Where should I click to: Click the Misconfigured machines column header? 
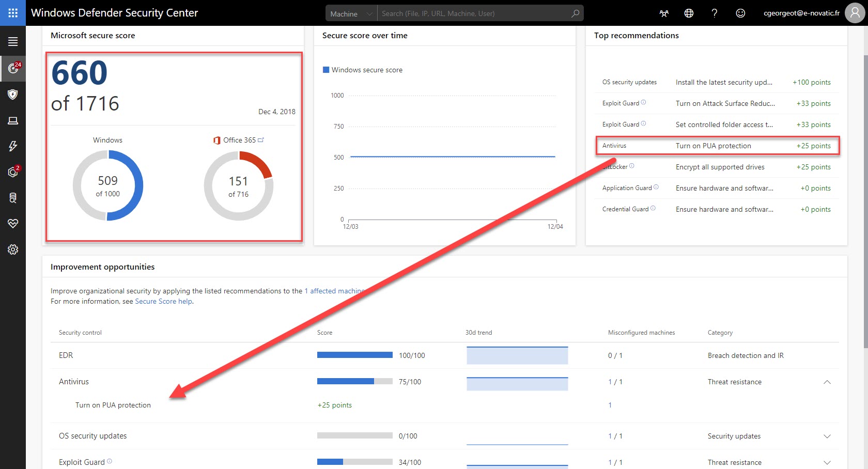coord(641,333)
